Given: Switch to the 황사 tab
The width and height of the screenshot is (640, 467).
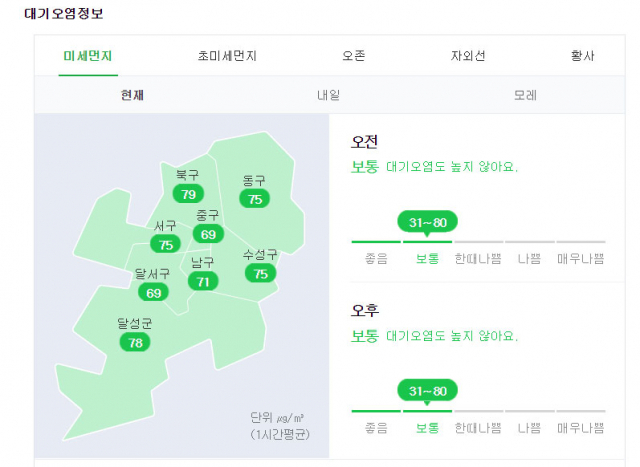Looking at the screenshot, I should 582,56.
